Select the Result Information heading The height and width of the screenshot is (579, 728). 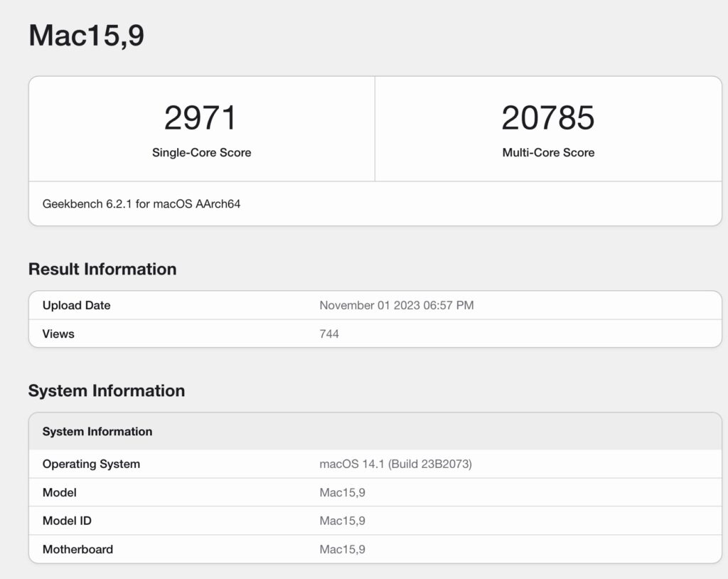click(x=102, y=269)
